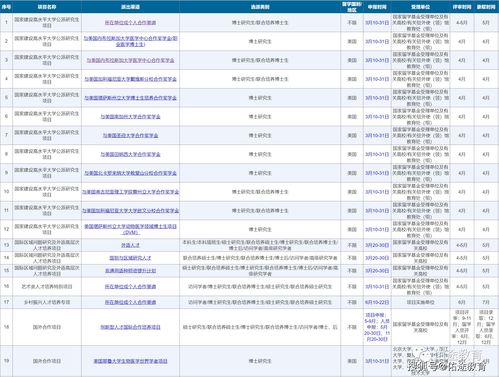Screen dimensions: 499x377
Task: Select the 美国 country cell in row 2
Action: point(352,41)
